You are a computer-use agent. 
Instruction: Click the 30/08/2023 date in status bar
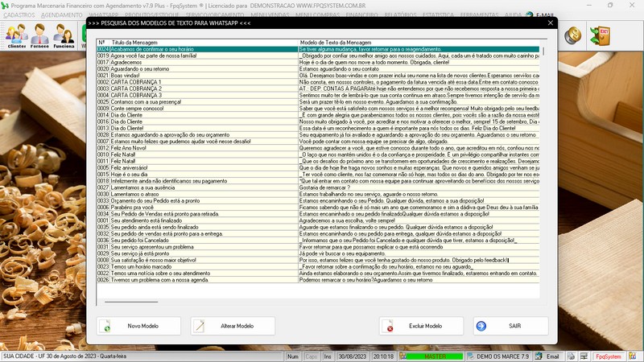[353, 356]
